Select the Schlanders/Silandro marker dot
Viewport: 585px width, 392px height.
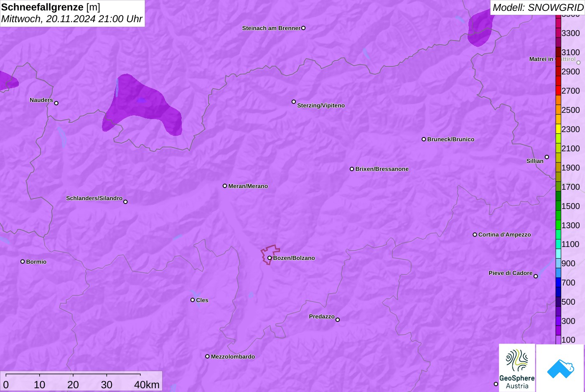(125, 202)
